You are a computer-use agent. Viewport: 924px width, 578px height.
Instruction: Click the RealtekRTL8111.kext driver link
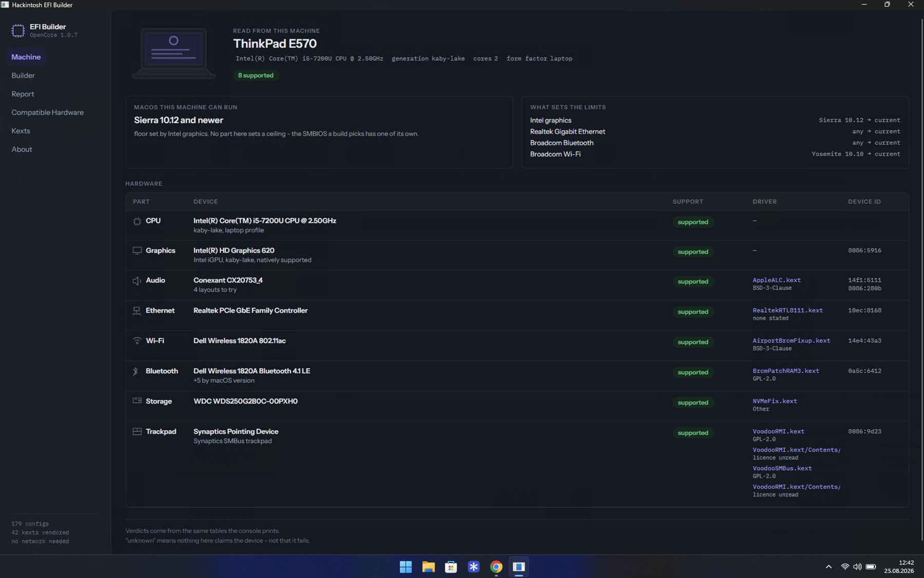[x=787, y=311]
